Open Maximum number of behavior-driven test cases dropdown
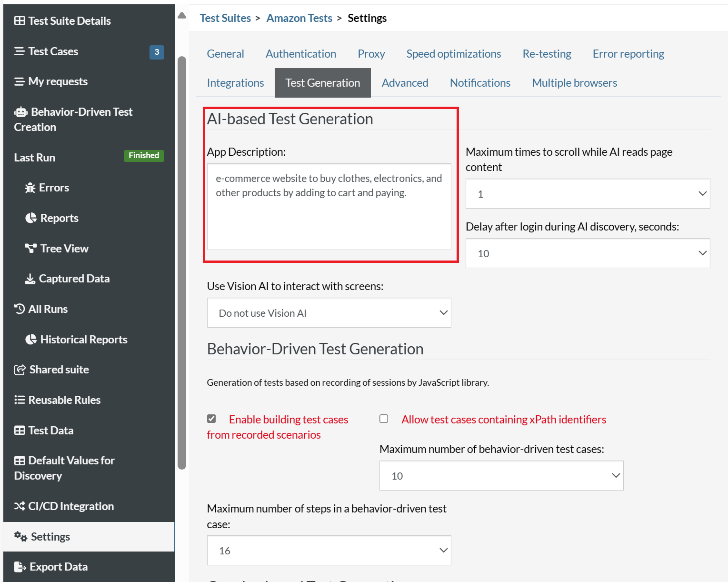This screenshot has width=728, height=582. (501, 476)
